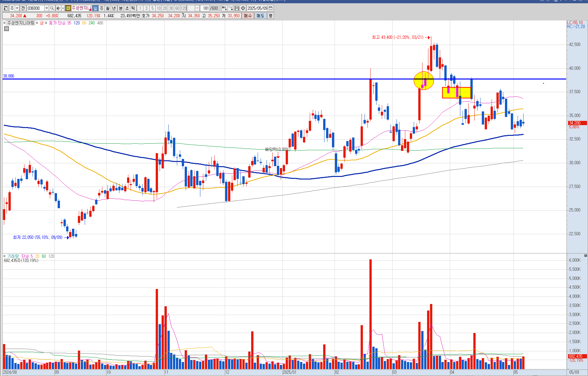588x376 pixels.
Task: Click the HC:-21.20 label at chart corner
Action: coord(576,27)
